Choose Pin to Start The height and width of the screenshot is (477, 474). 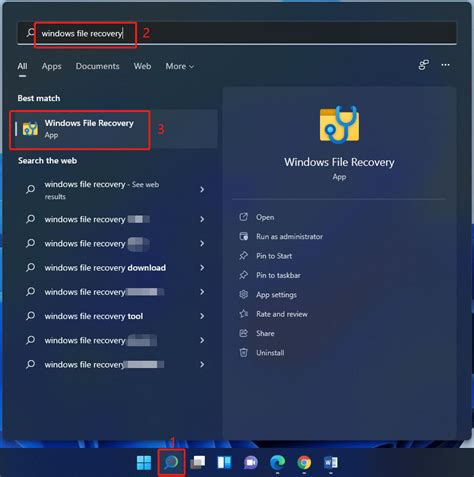pos(274,256)
